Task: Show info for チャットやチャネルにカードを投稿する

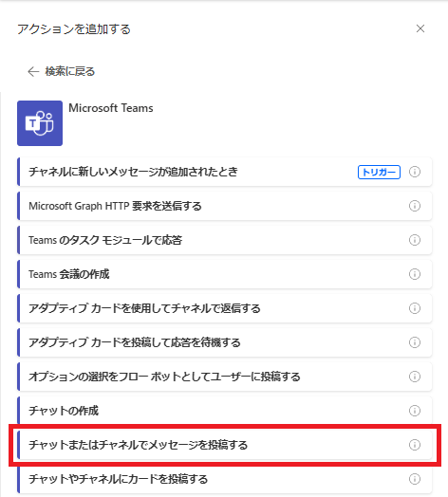Action: point(415,479)
